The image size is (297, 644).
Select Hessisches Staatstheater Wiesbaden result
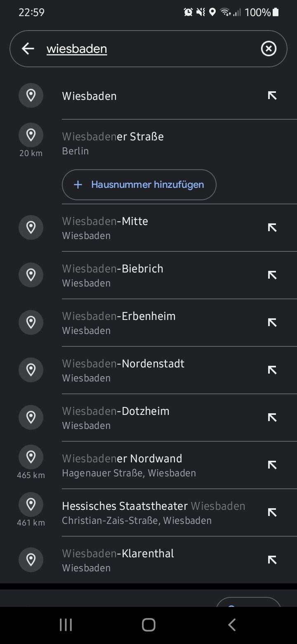(x=153, y=512)
